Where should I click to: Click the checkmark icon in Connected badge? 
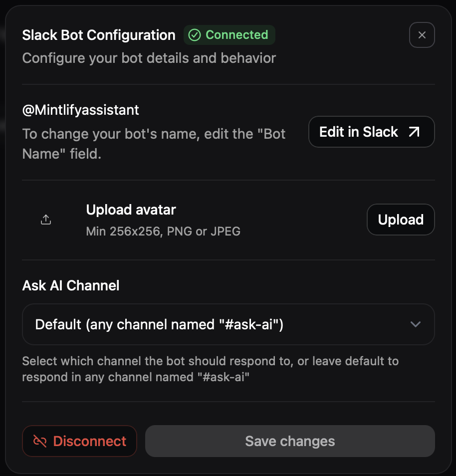click(194, 35)
